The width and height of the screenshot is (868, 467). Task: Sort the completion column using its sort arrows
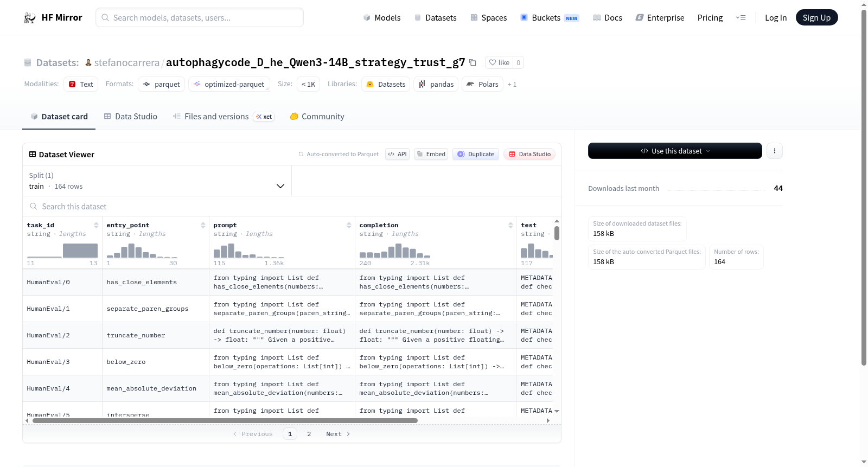coord(510,225)
